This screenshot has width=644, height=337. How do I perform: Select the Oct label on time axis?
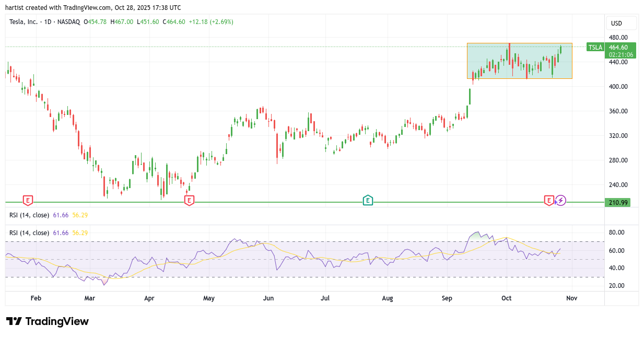pyautogui.click(x=506, y=298)
